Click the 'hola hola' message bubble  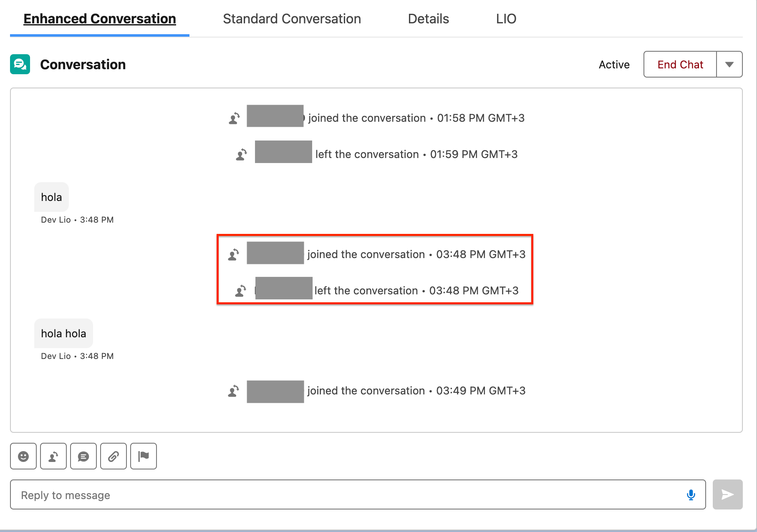click(63, 334)
